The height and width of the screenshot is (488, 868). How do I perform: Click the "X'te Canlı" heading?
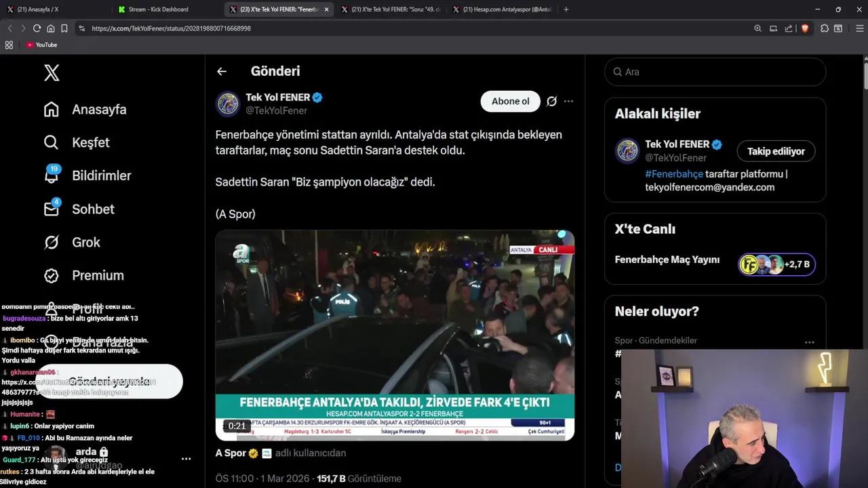tap(645, 229)
